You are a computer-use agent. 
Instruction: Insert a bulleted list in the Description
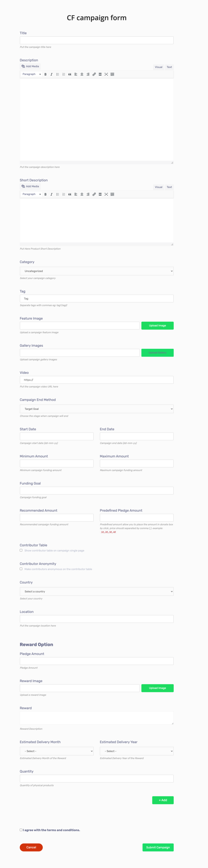click(x=57, y=74)
